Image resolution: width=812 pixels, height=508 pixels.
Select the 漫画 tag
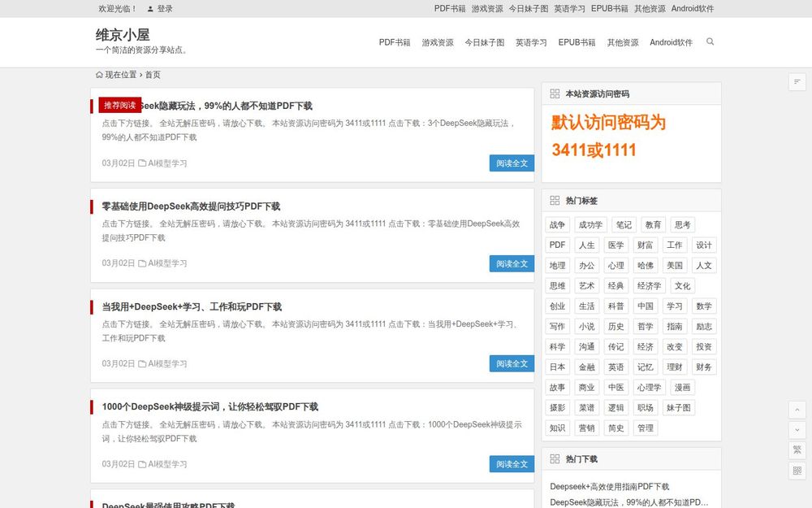(x=683, y=387)
